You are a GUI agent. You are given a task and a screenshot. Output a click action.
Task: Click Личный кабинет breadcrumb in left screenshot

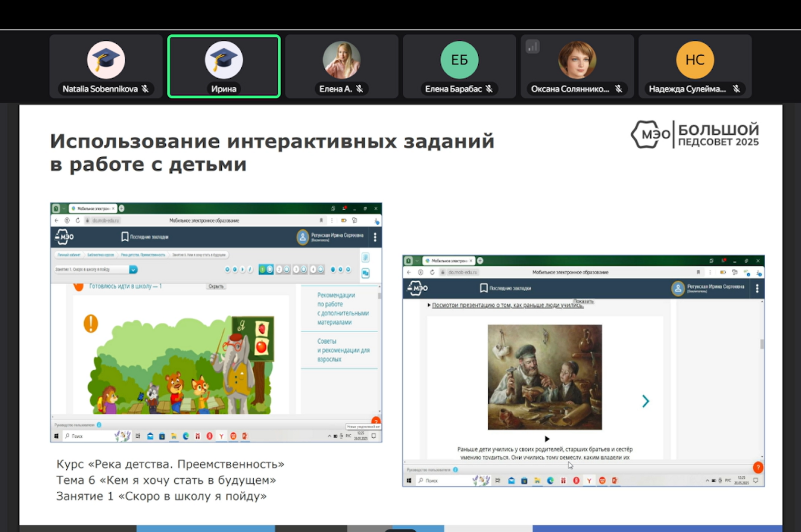coord(69,255)
